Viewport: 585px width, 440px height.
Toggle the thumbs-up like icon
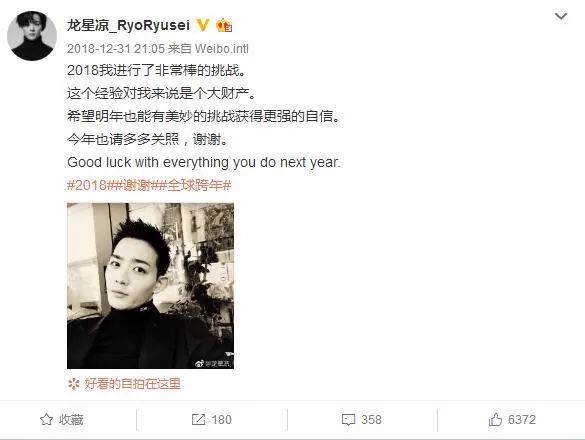pos(495,419)
